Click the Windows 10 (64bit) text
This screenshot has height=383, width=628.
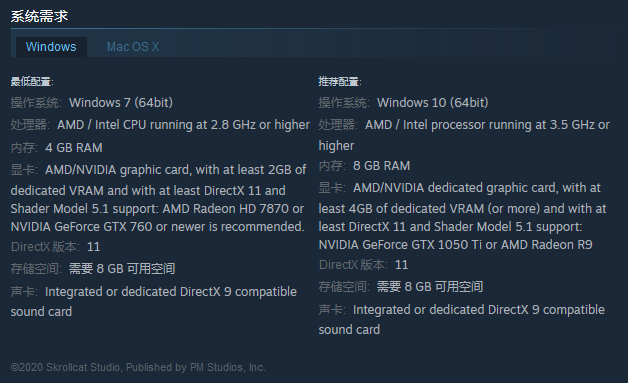pyautogui.click(x=433, y=103)
